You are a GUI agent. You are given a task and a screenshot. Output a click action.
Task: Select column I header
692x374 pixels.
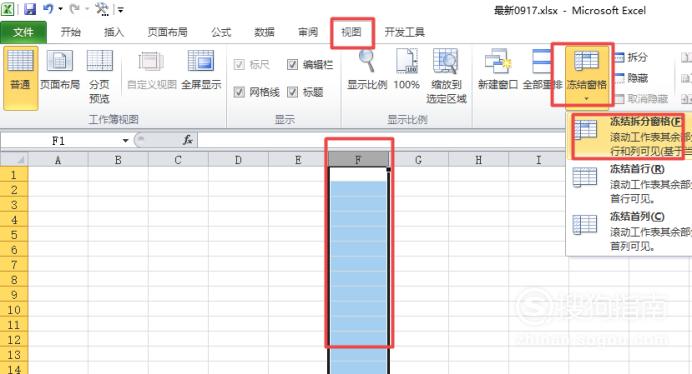coord(538,160)
